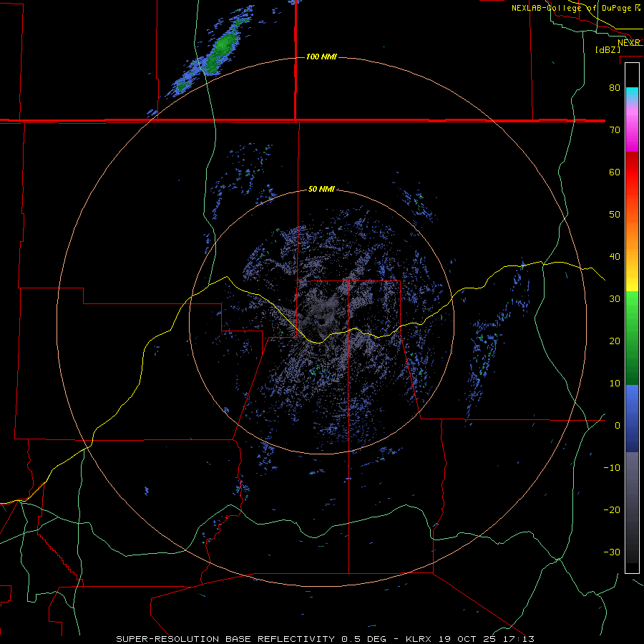The width and height of the screenshot is (644, 644).
Task: Click the 80 dBZ legend value
Action: coord(615,88)
